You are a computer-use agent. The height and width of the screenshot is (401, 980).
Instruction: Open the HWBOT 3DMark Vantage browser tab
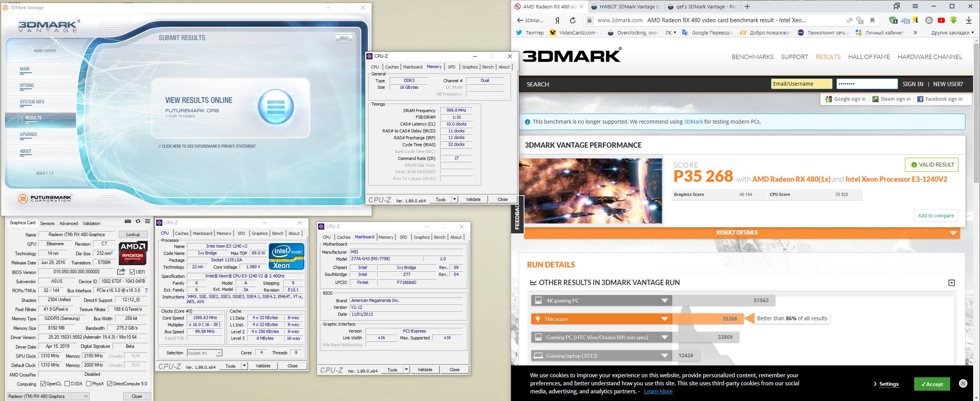point(626,7)
